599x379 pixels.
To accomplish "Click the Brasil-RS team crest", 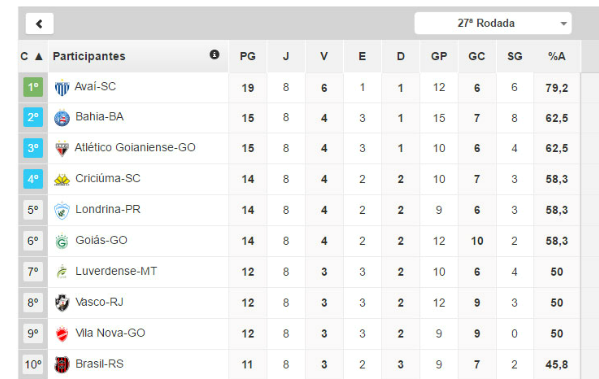I will (62, 364).
